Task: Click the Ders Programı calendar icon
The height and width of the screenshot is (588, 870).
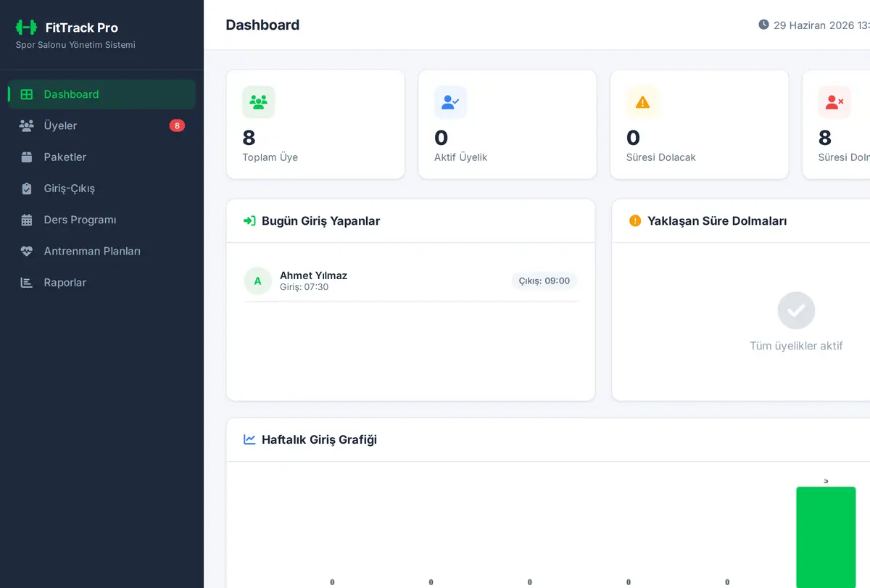Action: 27,220
